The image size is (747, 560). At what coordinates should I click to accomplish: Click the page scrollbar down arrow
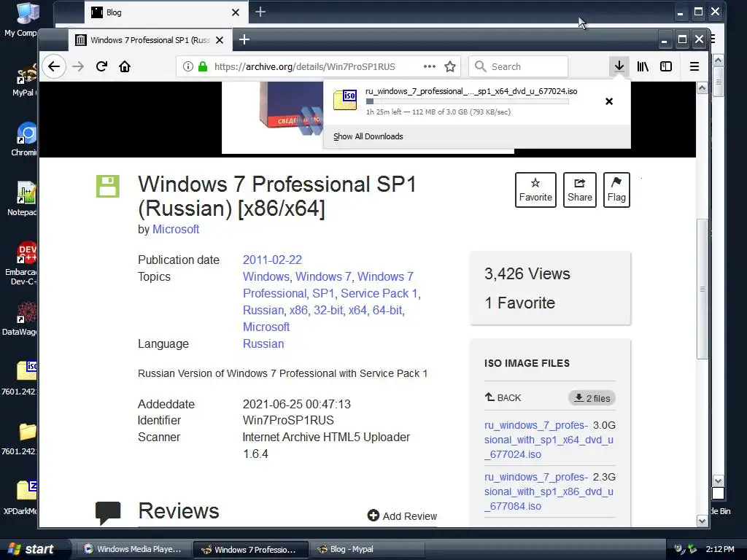pyautogui.click(x=703, y=521)
